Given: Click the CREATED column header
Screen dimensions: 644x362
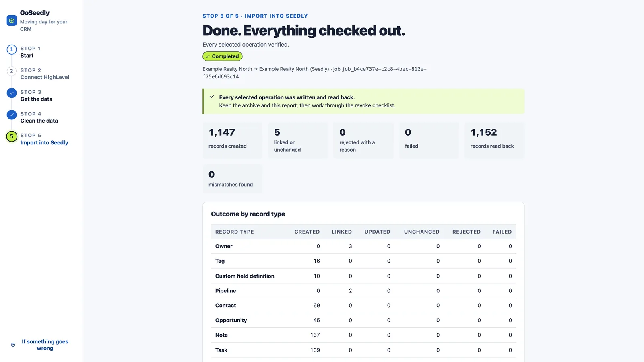Looking at the screenshot, I should (x=307, y=232).
